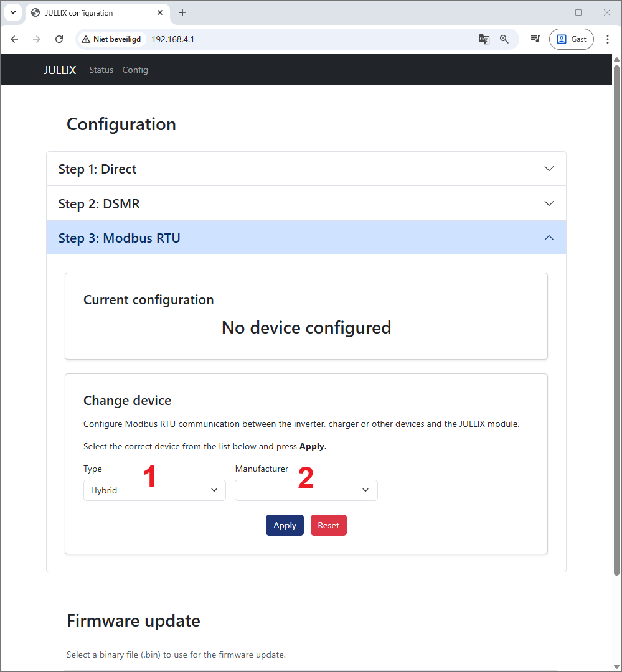Viewport: 622px width, 672px height.
Task: Click the browser back arrow
Action: coord(15,39)
